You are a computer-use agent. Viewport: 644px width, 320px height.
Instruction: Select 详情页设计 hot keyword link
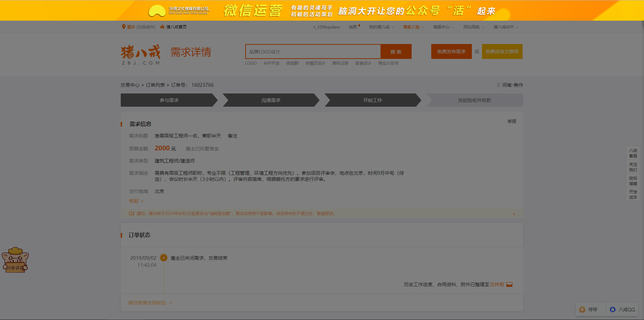coord(315,63)
